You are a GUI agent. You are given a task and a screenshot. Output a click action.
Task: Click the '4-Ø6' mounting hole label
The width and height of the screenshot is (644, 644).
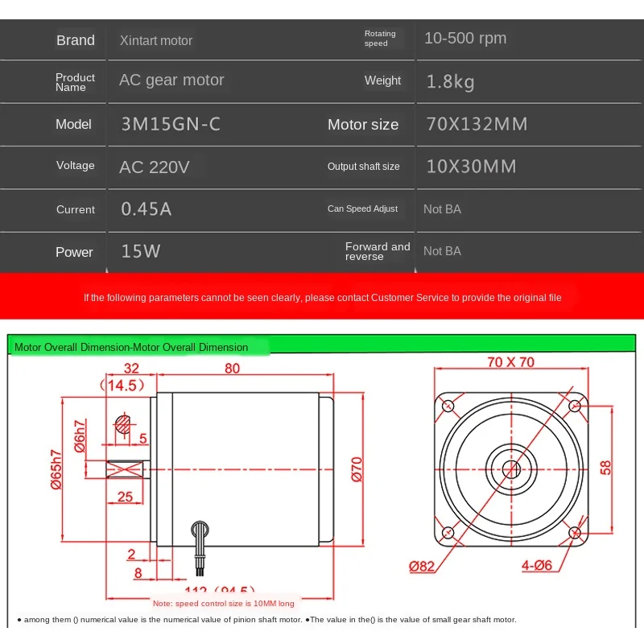(537, 565)
